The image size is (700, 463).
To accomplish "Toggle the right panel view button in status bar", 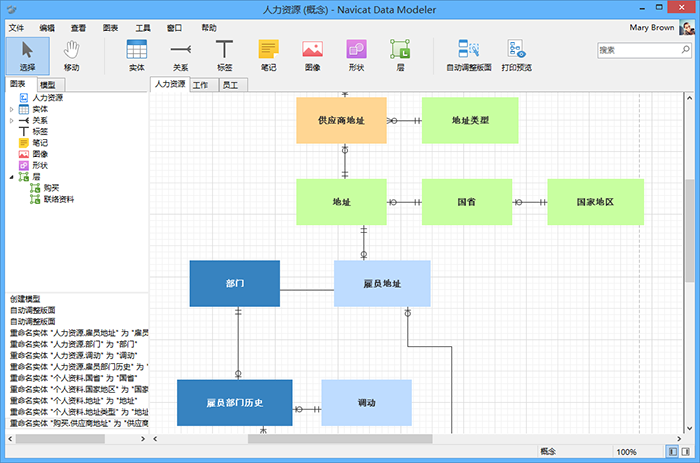I will (x=685, y=451).
